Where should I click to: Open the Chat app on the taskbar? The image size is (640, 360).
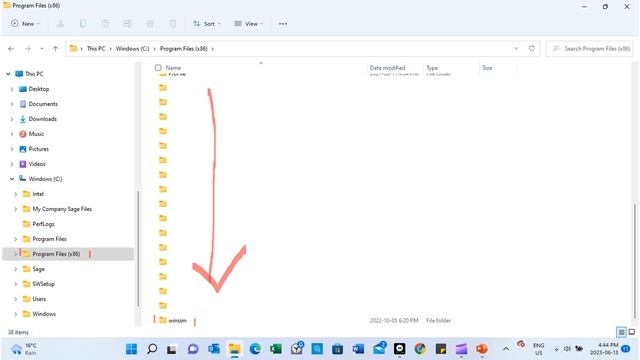pos(193,349)
